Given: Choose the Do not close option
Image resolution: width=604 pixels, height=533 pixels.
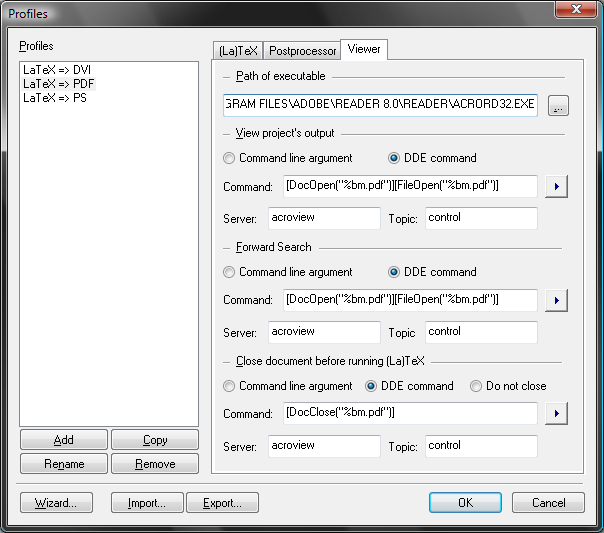Looking at the screenshot, I should [508, 386].
